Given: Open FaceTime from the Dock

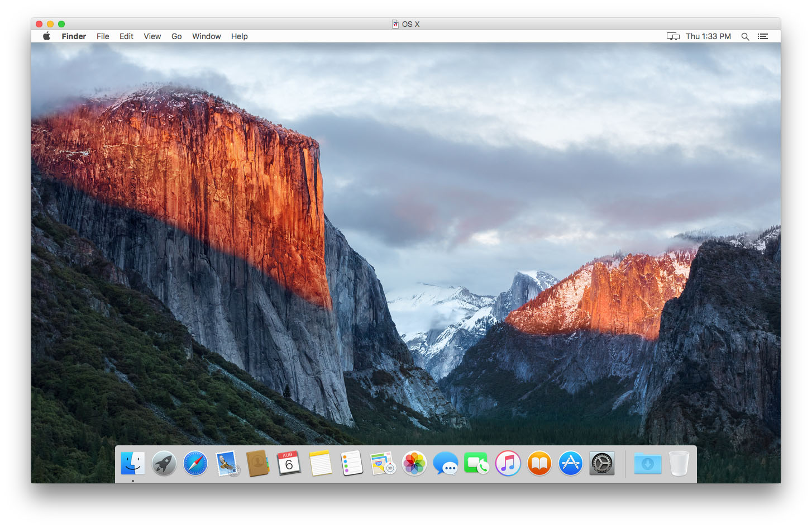Looking at the screenshot, I should pyautogui.click(x=476, y=463).
